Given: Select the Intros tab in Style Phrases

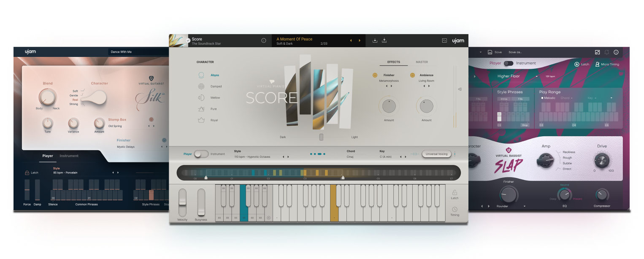Looking at the screenshot, I should tap(504, 99).
